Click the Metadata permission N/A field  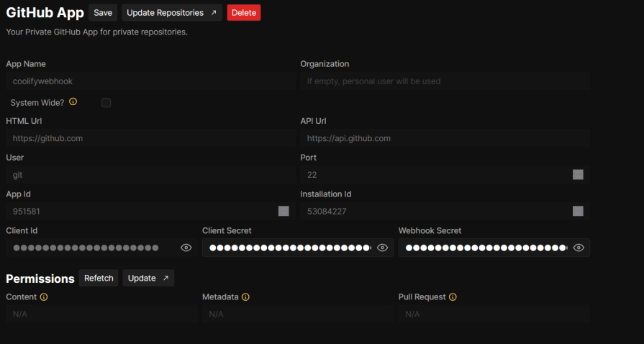pos(298,314)
